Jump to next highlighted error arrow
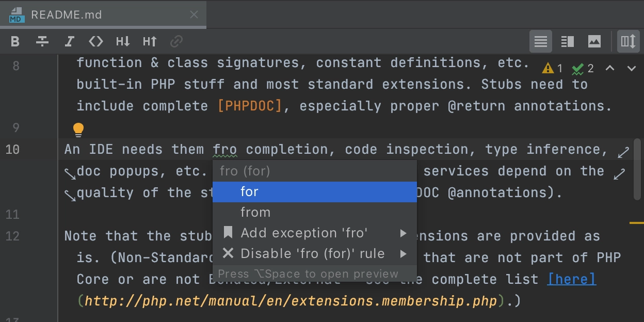 tap(631, 68)
